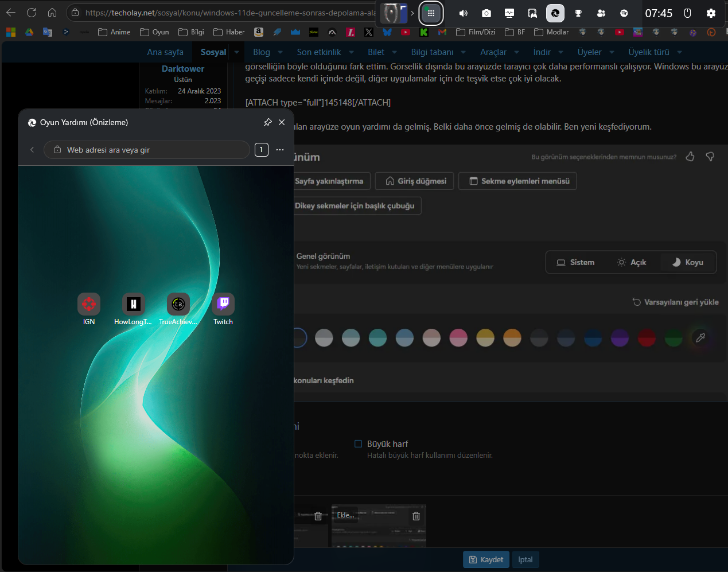Screen dimensions: 728x572
Task: Expand the Blog menu dropdown arrow
Action: (x=281, y=52)
